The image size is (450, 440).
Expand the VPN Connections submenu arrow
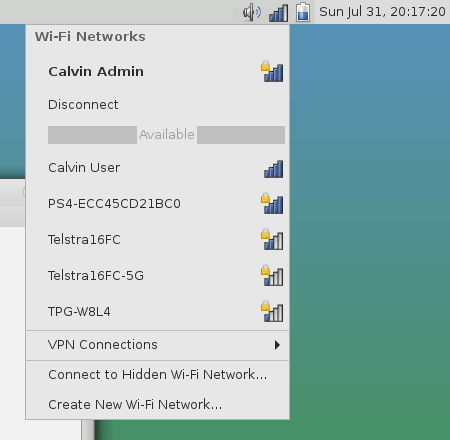[277, 345]
